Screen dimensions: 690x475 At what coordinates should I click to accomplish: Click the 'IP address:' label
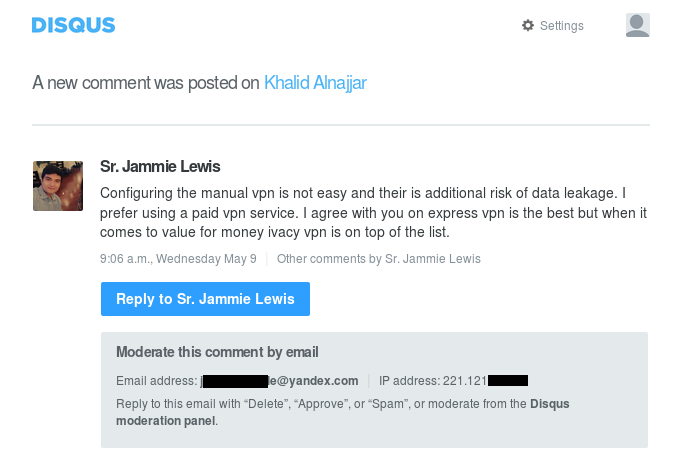[409, 381]
